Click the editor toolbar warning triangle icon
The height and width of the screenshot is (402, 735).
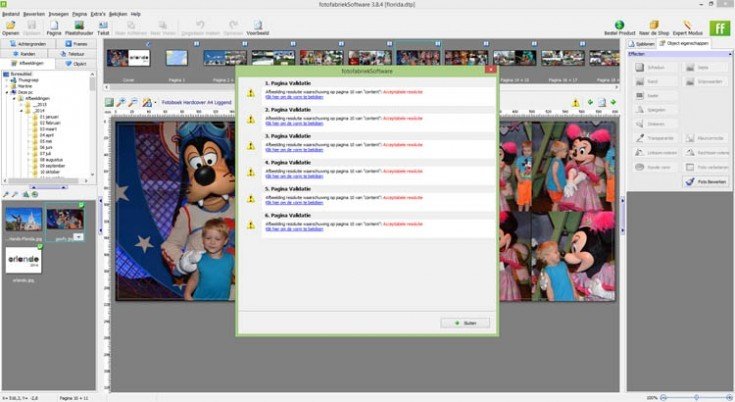coord(576,103)
